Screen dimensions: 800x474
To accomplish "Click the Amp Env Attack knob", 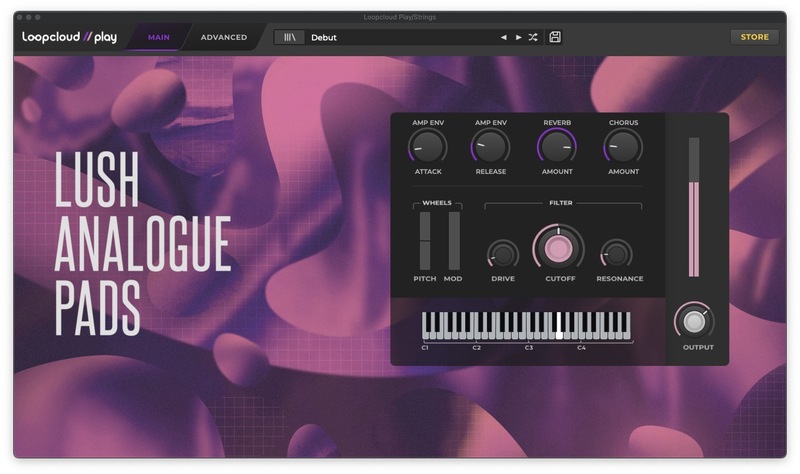I will click(x=428, y=147).
